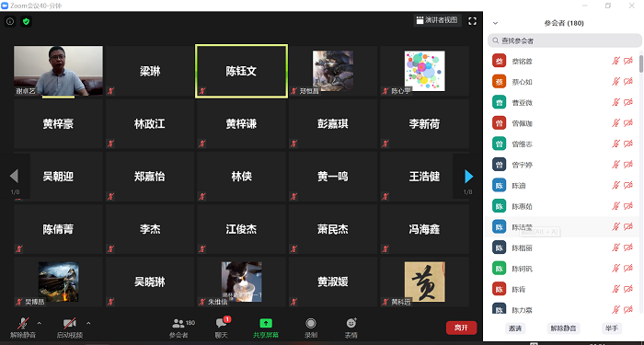644x345 pixels.
Task: Click the muted mic icon for 曾维志
Action: pyautogui.click(x=615, y=144)
